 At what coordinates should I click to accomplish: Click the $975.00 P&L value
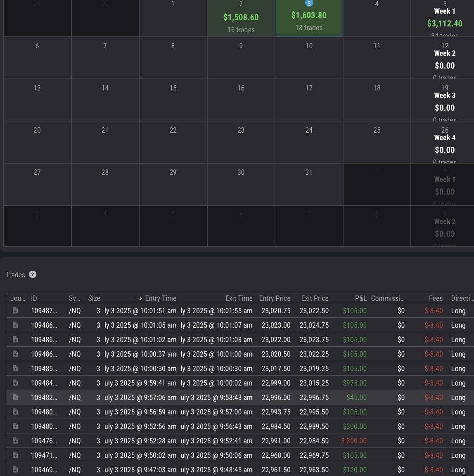(355, 383)
